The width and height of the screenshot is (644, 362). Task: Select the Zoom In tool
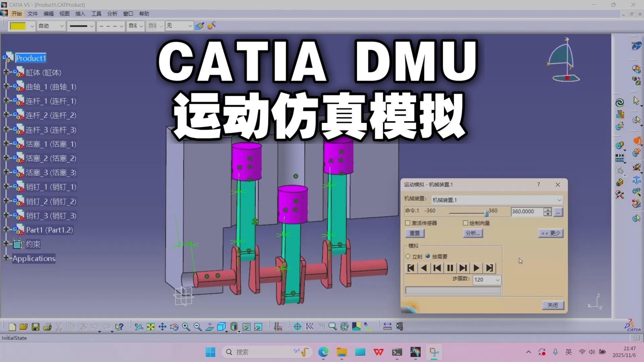tap(186, 327)
